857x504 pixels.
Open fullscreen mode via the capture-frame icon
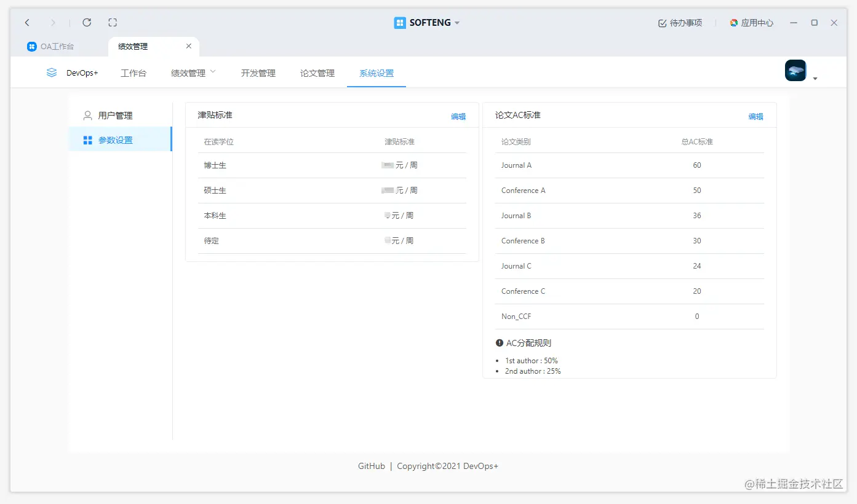[113, 22]
